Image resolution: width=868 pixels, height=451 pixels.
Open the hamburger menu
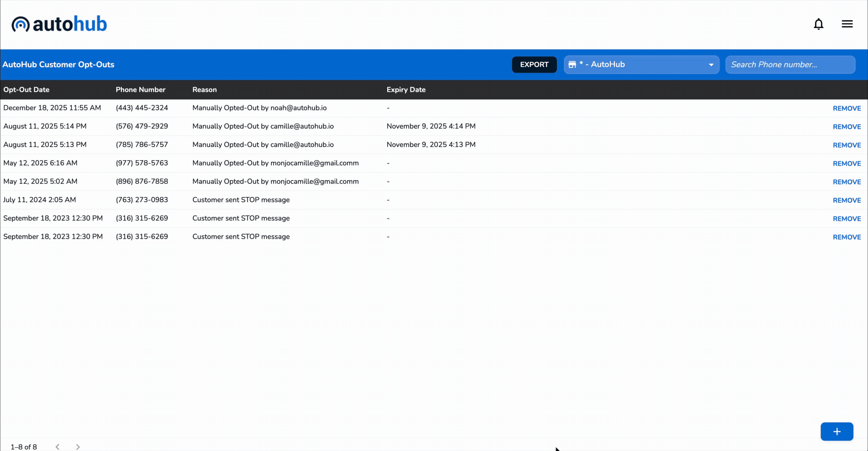pyautogui.click(x=847, y=24)
